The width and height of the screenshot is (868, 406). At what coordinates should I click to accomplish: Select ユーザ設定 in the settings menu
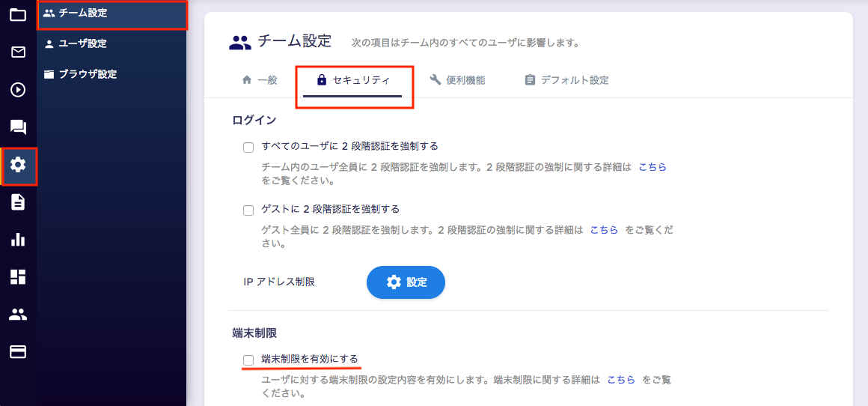82,43
